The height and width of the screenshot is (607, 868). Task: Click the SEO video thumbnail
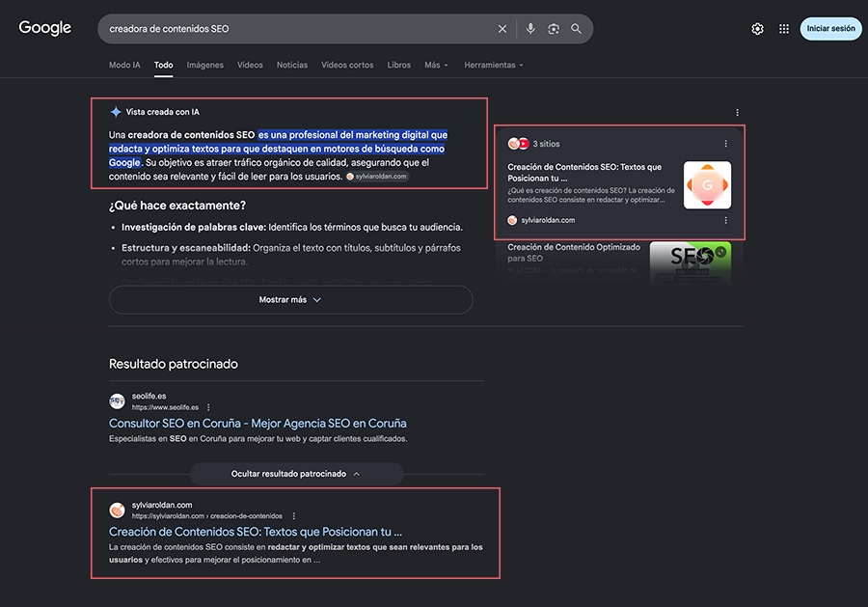[690, 262]
